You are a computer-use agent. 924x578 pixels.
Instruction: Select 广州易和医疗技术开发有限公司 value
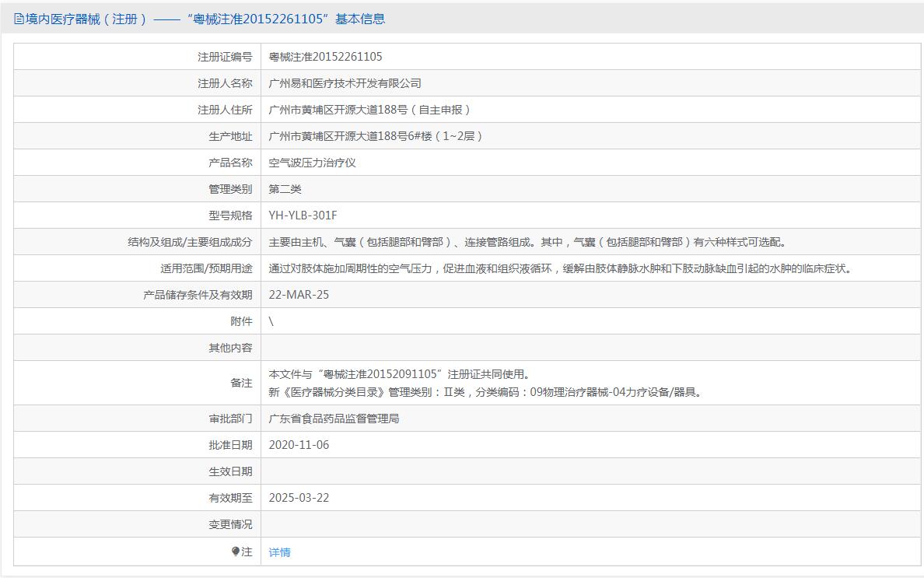(x=345, y=83)
